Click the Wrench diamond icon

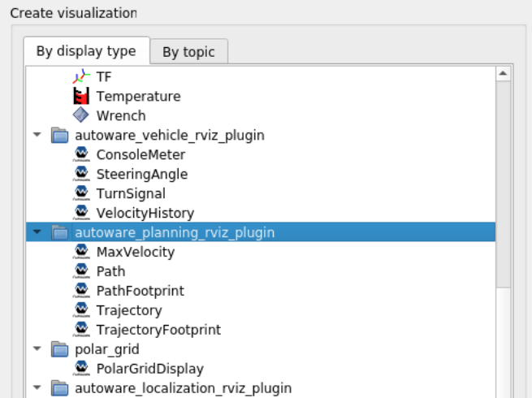coord(81,115)
